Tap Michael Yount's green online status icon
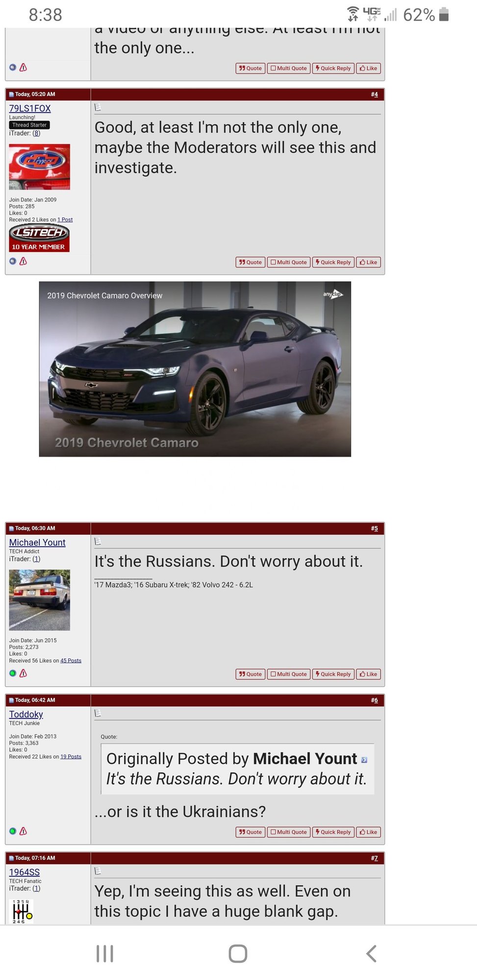The height and width of the screenshot is (980, 477). pos(13,673)
